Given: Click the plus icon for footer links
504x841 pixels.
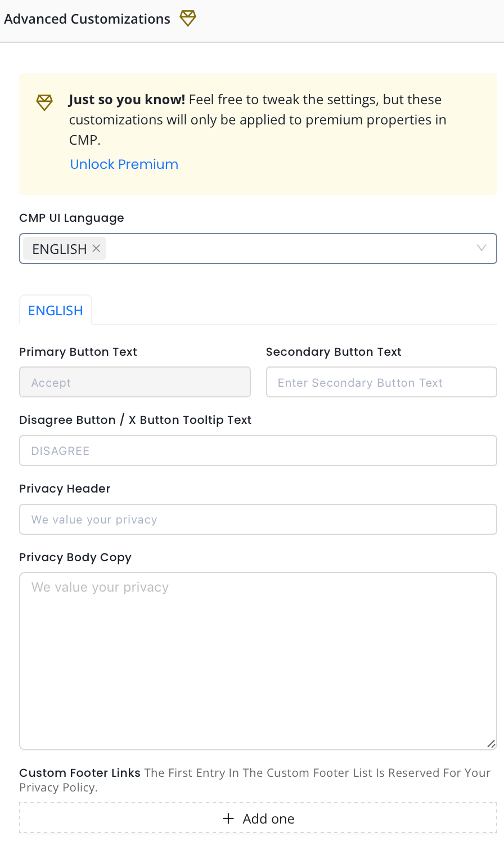Looking at the screenshot, I should point(228,819).
